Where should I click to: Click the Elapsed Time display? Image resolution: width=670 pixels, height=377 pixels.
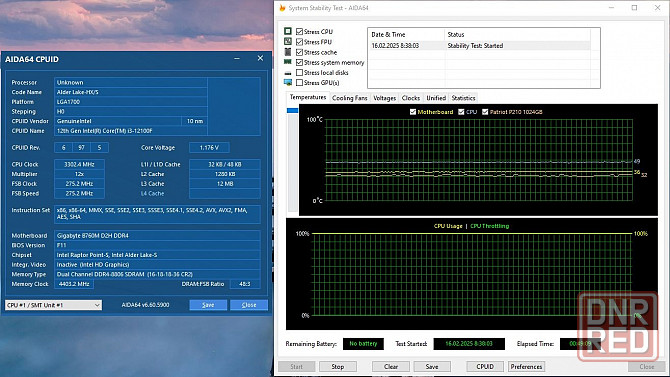(x=580, y=344)
